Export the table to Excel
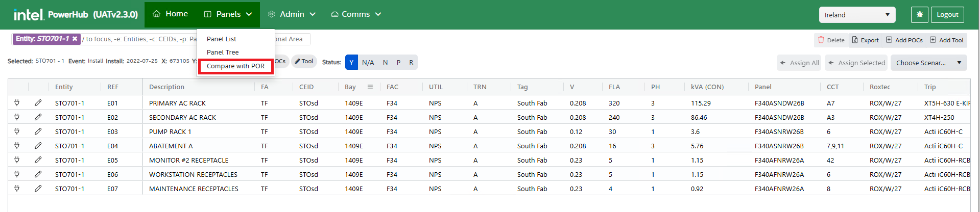Image resolution: width=980 pixels, height=212 pixels. [865, 40]
